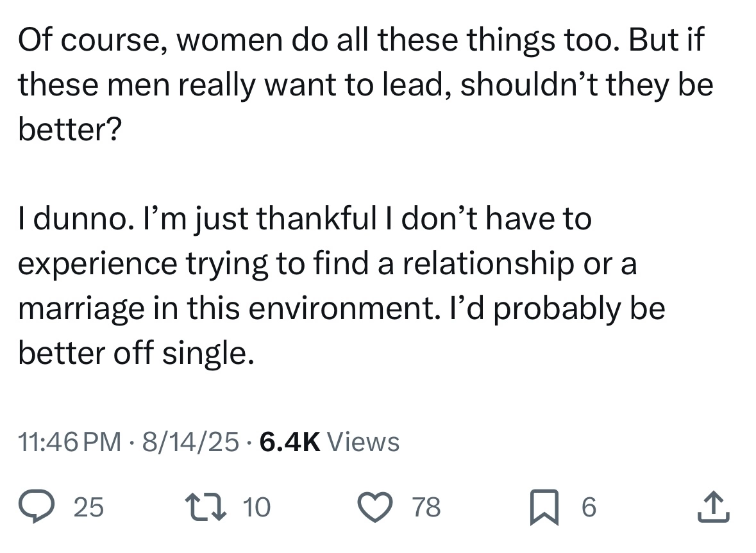Viewport: 756px width, 553px height.
Task: Like the post with the heart icon
Action: point(375,508)
